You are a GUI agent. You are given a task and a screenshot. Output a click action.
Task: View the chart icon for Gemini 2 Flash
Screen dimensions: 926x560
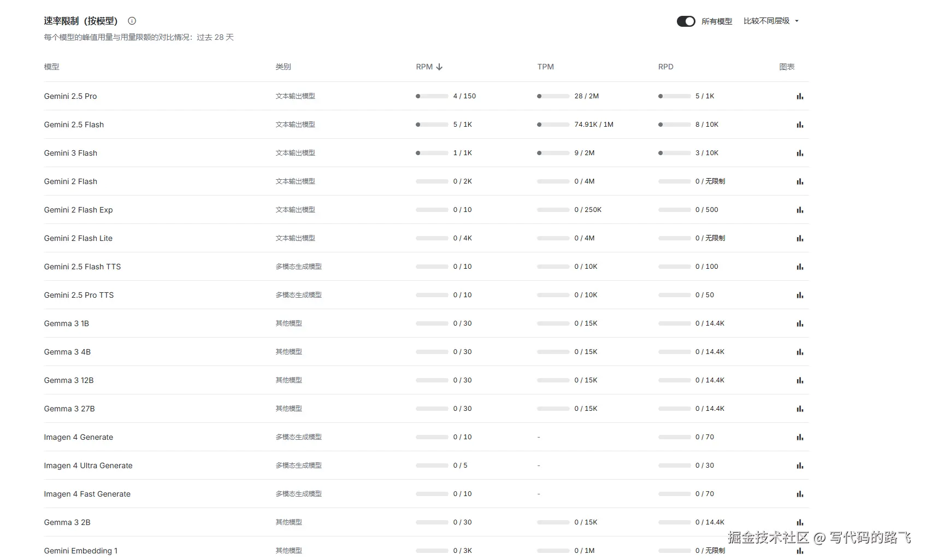(800, 181)
